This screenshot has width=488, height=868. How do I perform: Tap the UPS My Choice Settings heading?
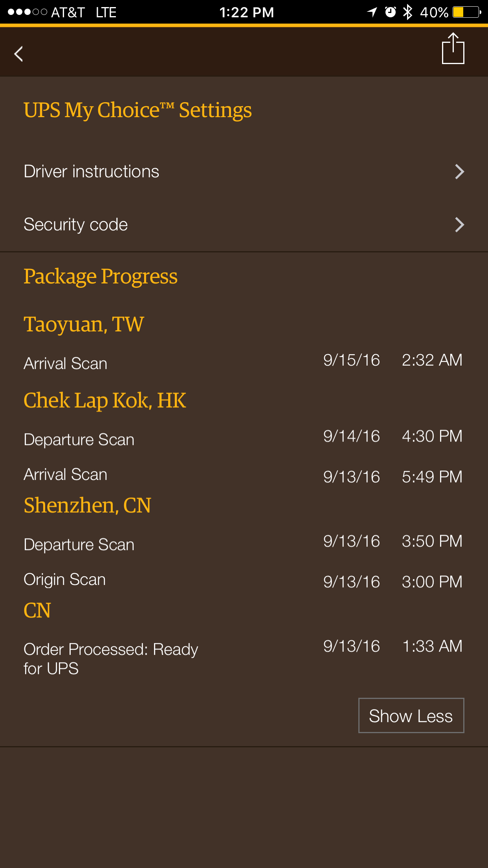coord(138,110)
